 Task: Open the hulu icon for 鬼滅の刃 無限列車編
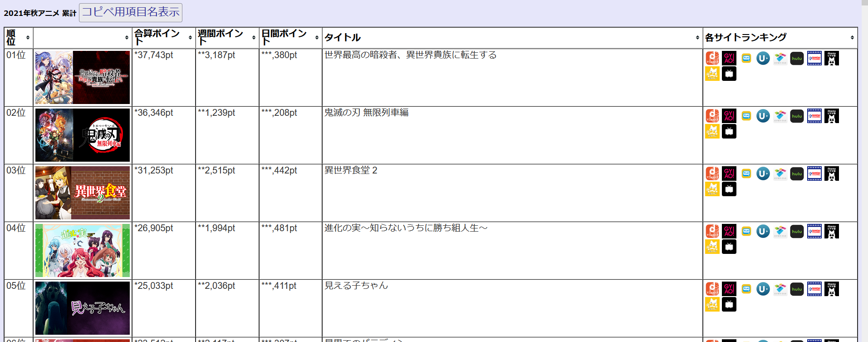(x=797, y=116)
